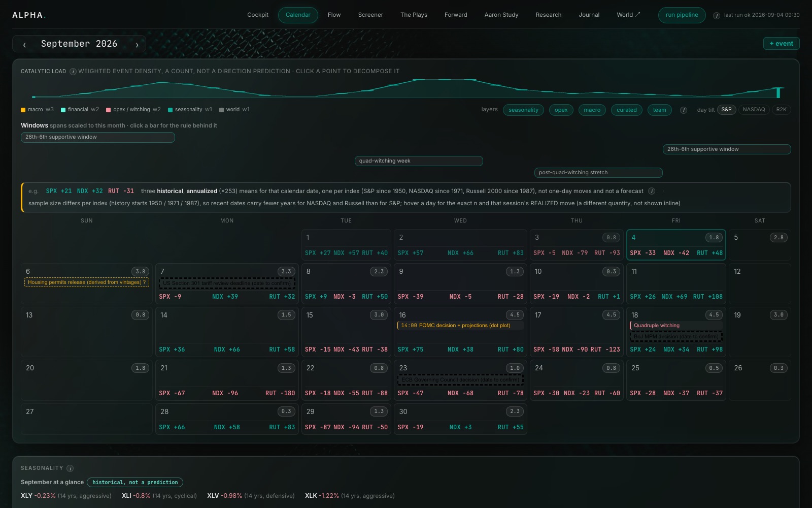
Task: Click info icon next to Catalytic Load
Action: tap(73, 72)
